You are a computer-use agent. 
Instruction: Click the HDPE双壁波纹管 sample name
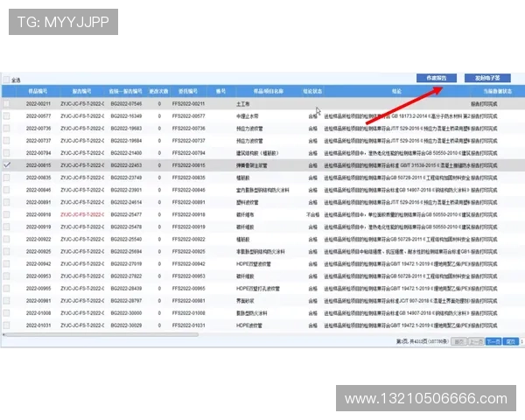coord(254,264)
